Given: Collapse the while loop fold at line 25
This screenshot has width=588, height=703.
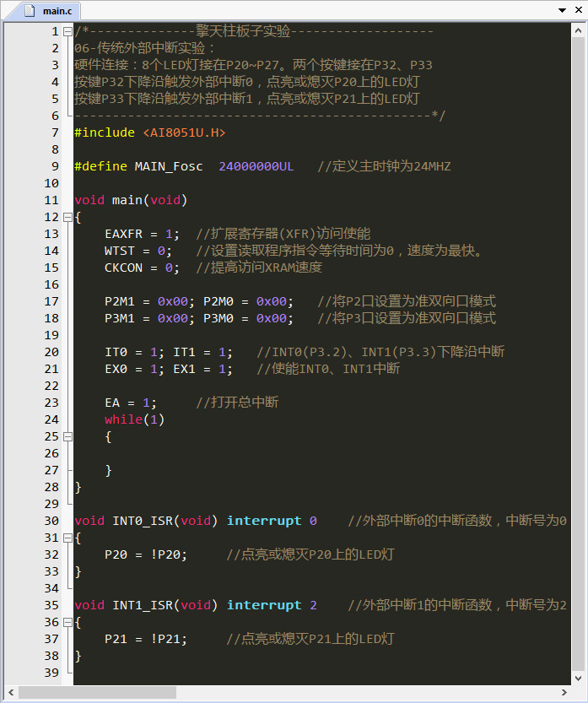Looking at the screenshot, I should 67,436.
